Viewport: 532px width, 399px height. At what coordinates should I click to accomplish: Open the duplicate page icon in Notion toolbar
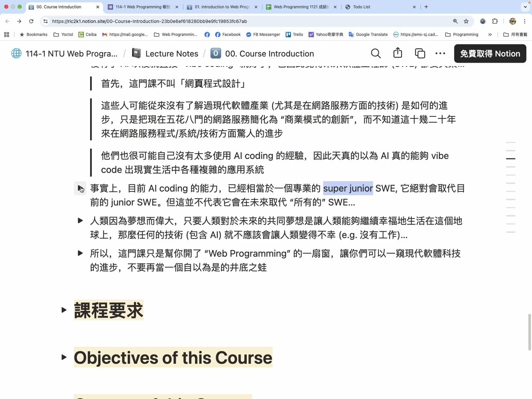[420, 53]
